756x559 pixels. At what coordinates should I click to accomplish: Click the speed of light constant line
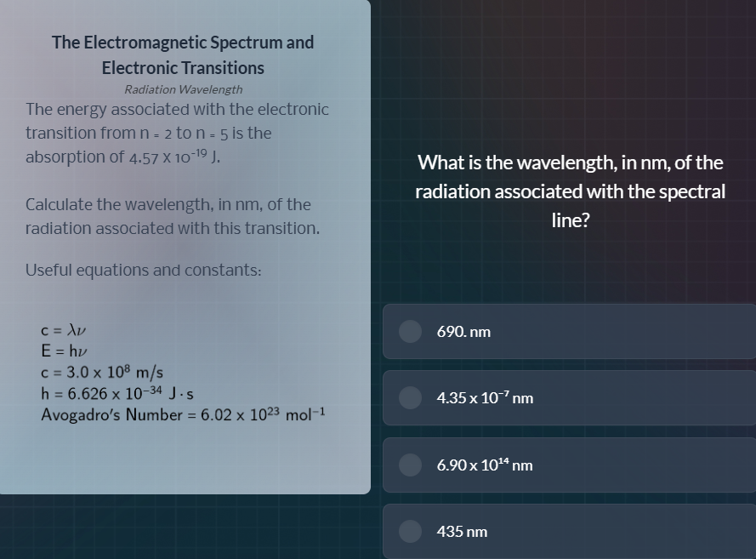tap(102, 372)
